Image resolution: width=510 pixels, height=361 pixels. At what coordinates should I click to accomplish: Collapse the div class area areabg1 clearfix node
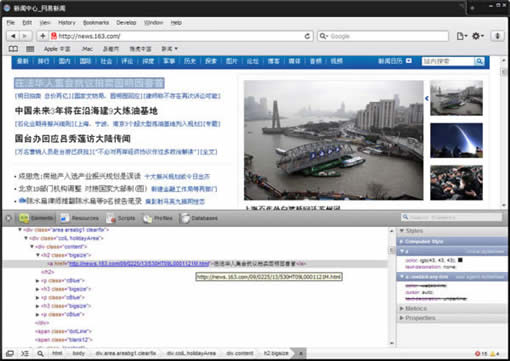[20, 230]
